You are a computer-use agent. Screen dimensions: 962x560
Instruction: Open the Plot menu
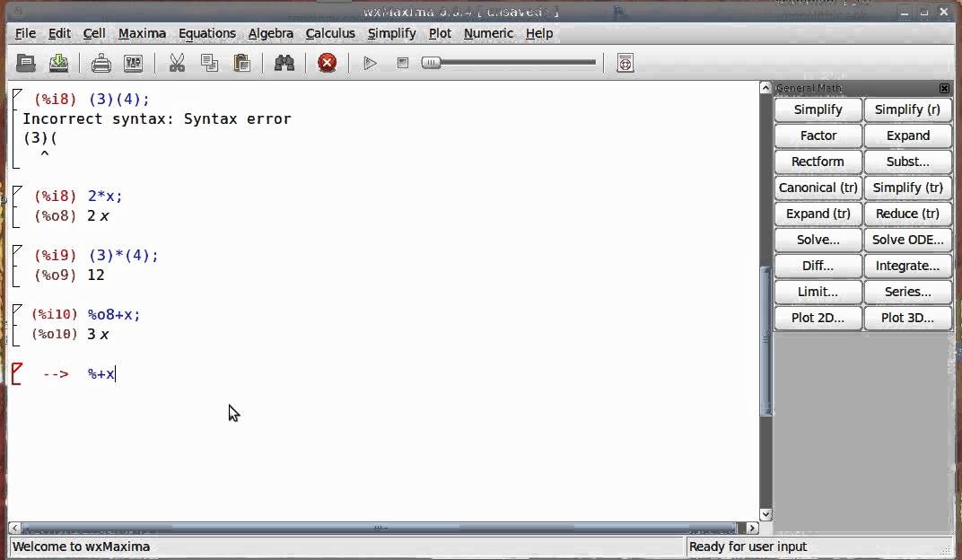[440, 33]
